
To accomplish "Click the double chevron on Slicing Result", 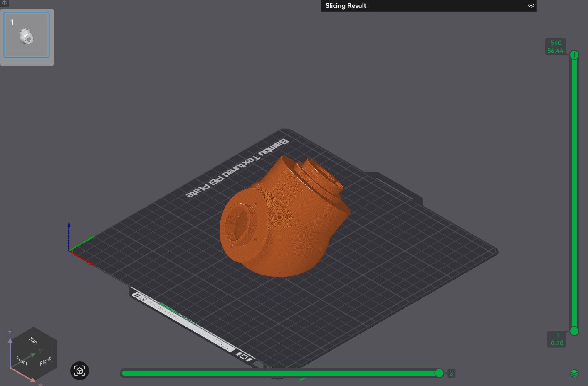I will tap(531, 6).
